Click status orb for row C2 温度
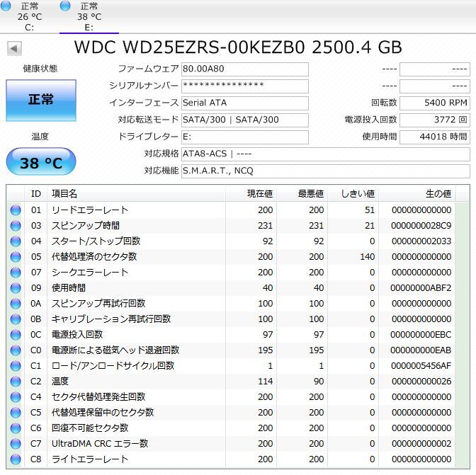 click(x=16, y=382)
